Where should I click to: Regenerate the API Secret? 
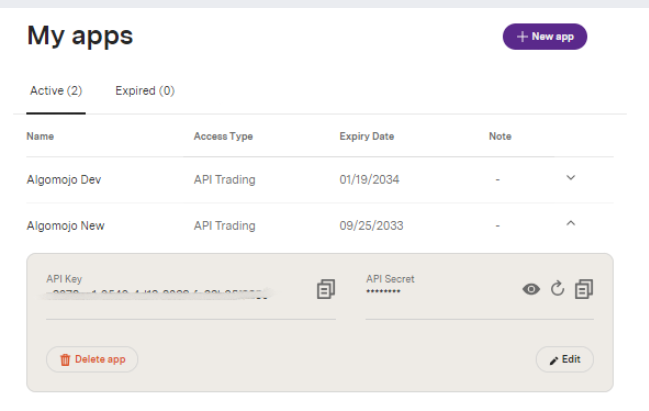tap(558, 289)
